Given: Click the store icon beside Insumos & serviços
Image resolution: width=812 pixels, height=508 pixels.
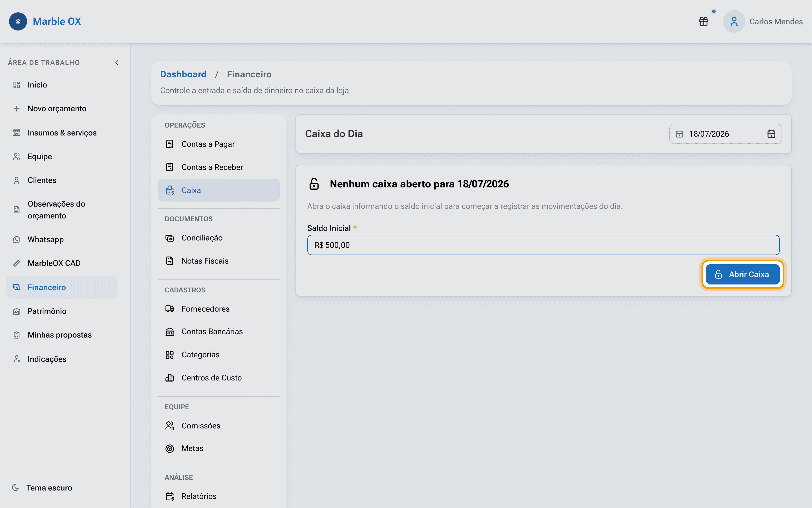Looking at the screenshot, I should (x=17, y=133).
